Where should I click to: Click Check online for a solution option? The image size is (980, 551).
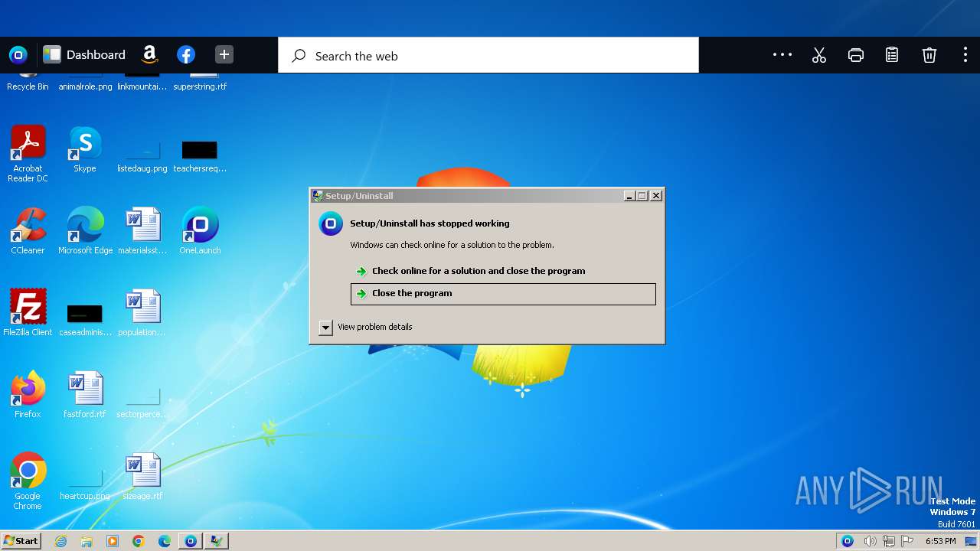503,271
